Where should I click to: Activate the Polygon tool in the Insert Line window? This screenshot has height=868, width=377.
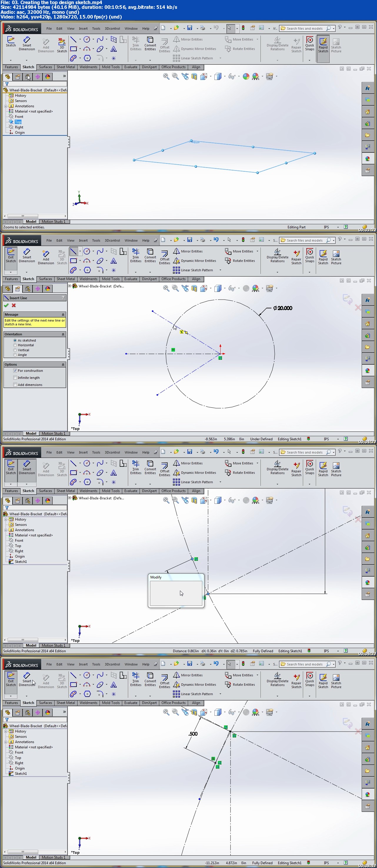(x=87, y=270)
